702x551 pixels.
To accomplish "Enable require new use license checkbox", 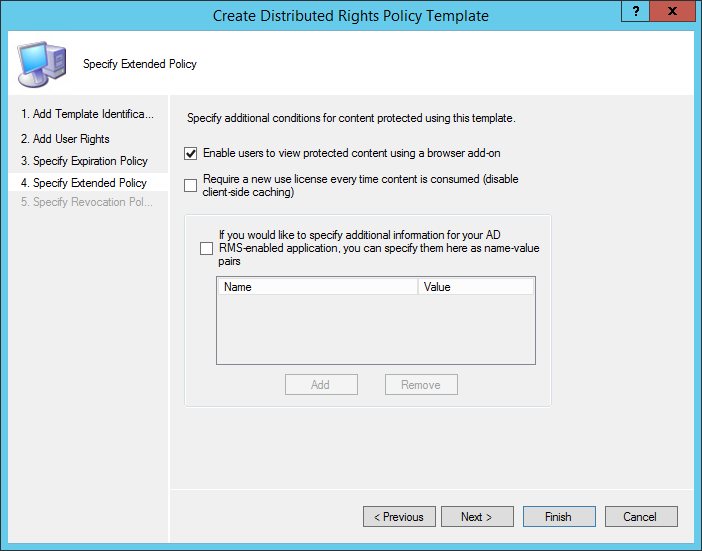I will pyautogui.click(x=190, y=185).
